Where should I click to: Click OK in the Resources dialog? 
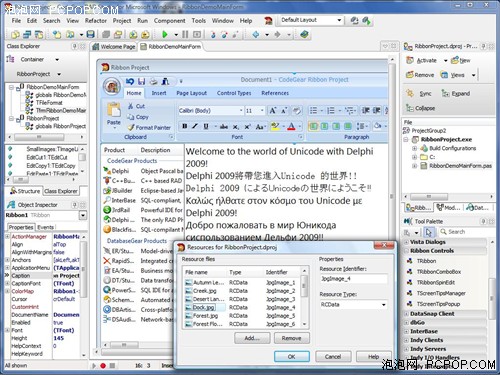(291, 357)
